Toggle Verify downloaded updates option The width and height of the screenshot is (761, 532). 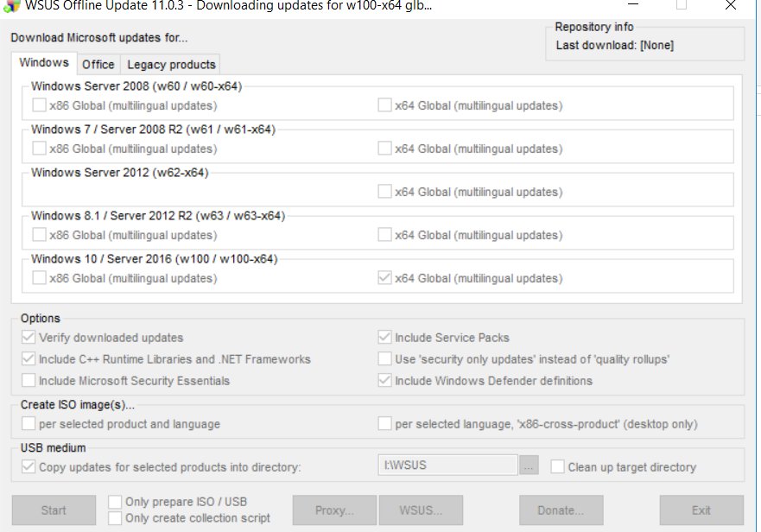click(29, 337)
